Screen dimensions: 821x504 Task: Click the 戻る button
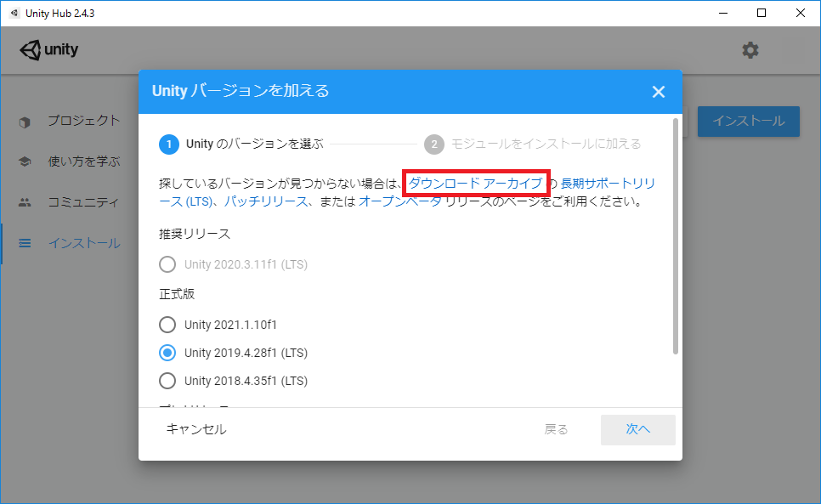point(556,430)
